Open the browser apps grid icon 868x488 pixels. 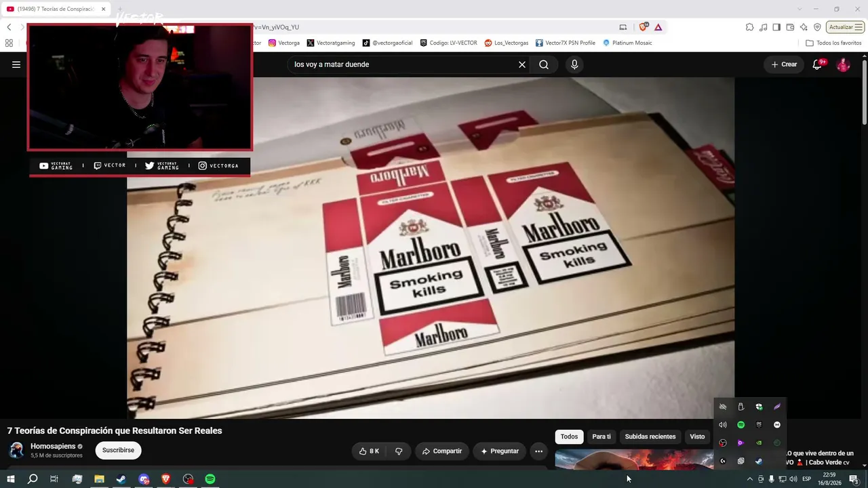coord(9,43)
